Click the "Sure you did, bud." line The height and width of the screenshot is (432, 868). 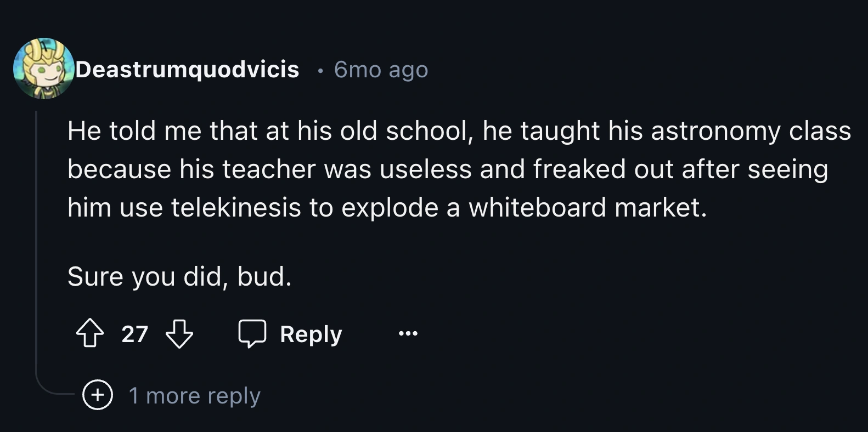(x=179, y=276)
